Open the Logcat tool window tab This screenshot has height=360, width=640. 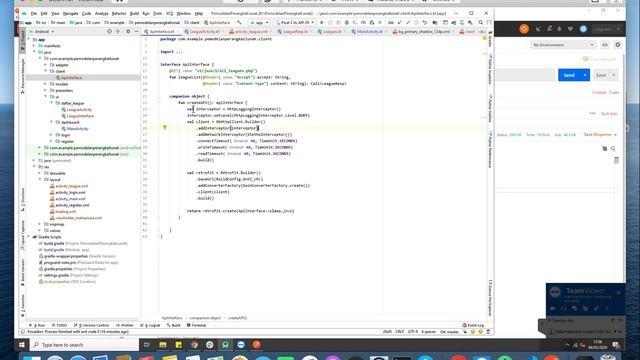150,325
